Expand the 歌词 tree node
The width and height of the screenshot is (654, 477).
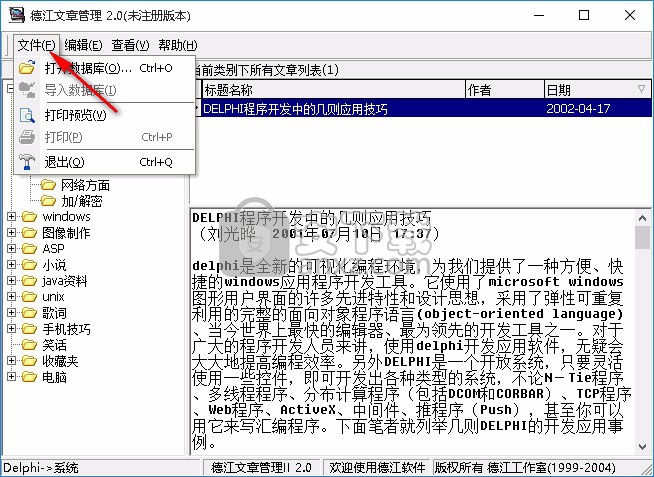[x=11, y=313]
